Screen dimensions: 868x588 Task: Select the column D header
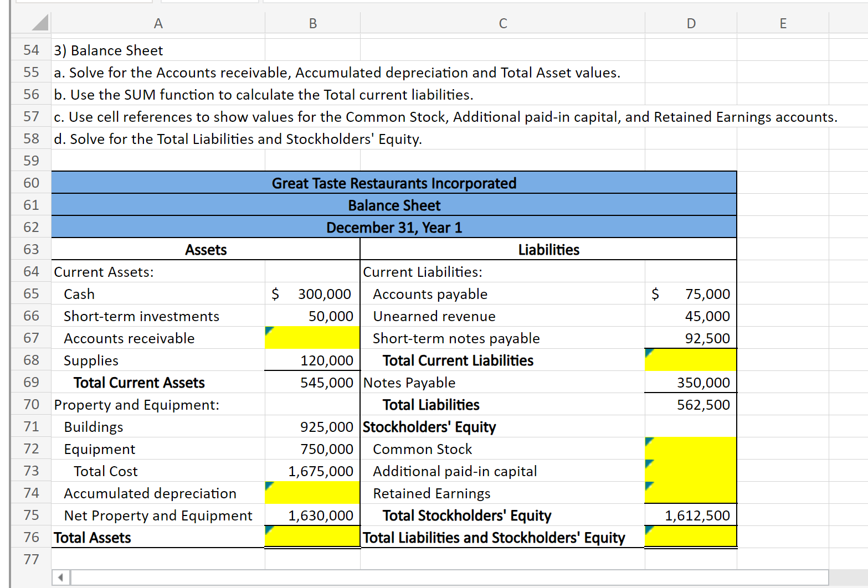pyautogui.click(x=691, y=23)
